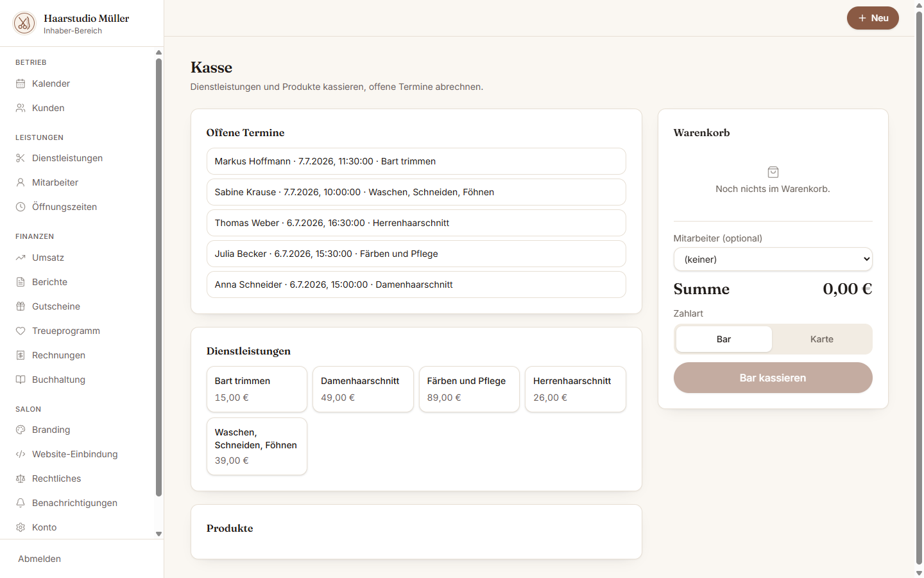Select Karte as payment method
The width and height of the screenshot is (924, 578).
tap(822, 339)
